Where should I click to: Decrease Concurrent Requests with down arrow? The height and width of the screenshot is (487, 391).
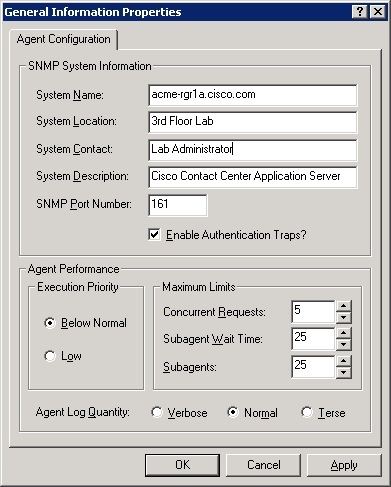[x=344, y=317]
